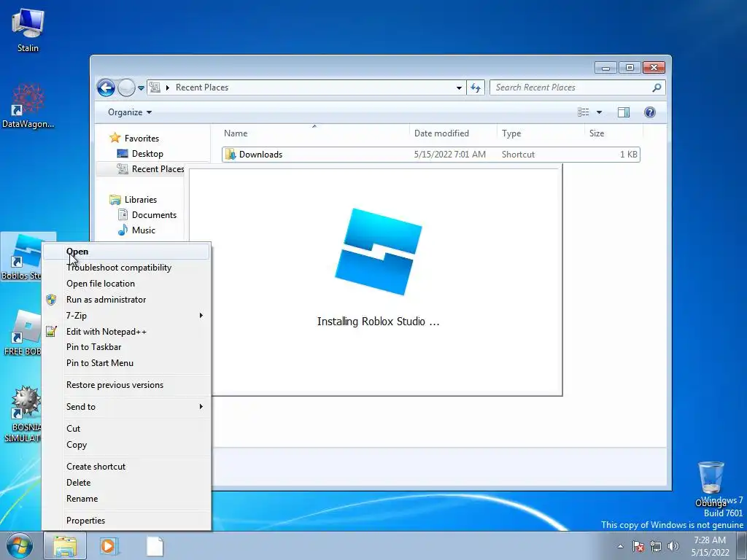Expand the address bar previous locations dropdown
Image resolution: width=747 pixels, height=560 pixels.
click(459, 87)
